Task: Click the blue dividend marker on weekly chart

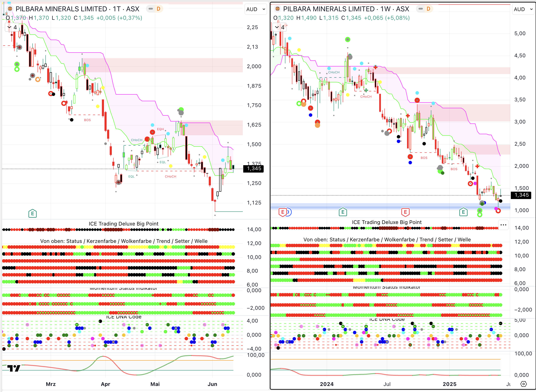Action: [289, 212]
